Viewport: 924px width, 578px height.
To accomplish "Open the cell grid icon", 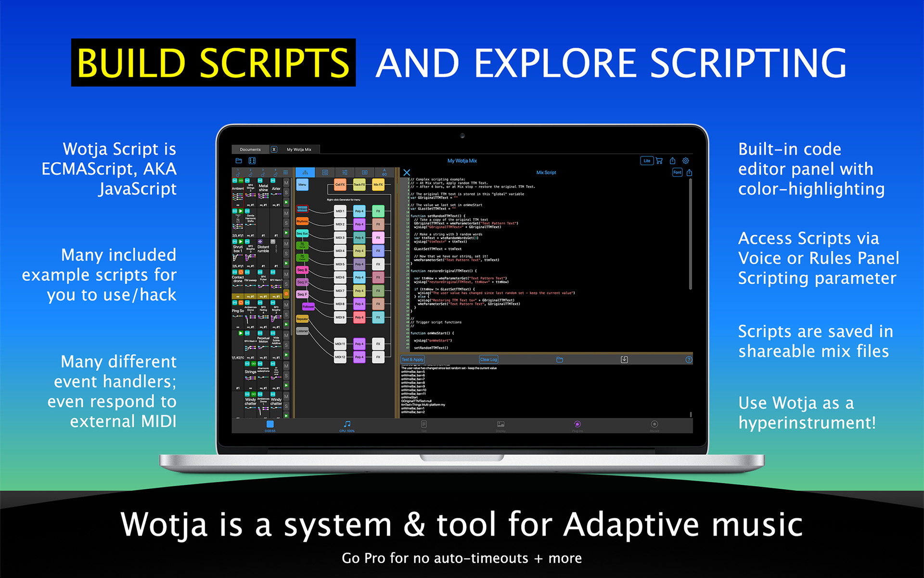I will (x=285, y=172).
